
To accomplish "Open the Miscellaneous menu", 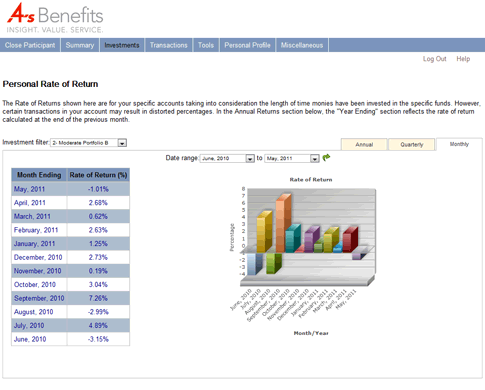I will pos(302,45).
